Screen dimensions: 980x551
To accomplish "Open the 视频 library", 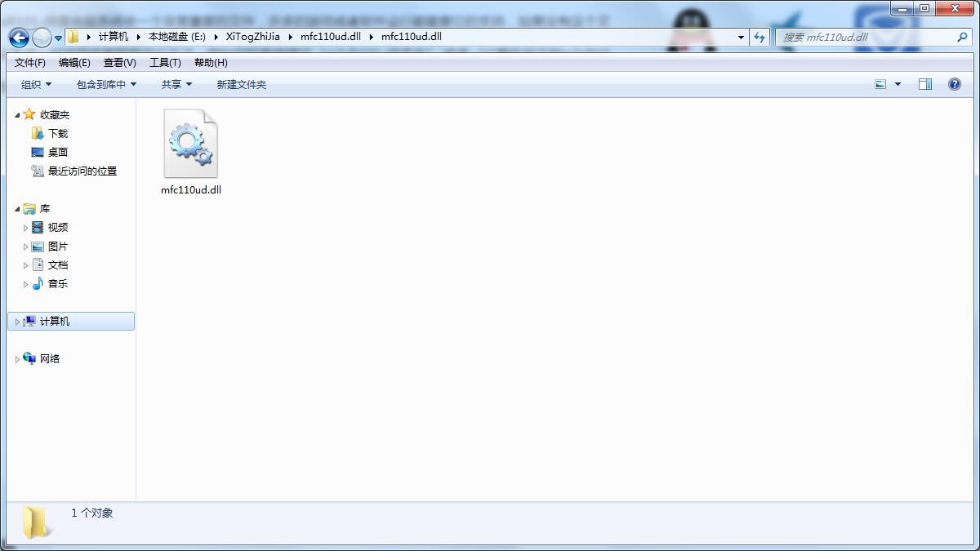I will point(56,227).
